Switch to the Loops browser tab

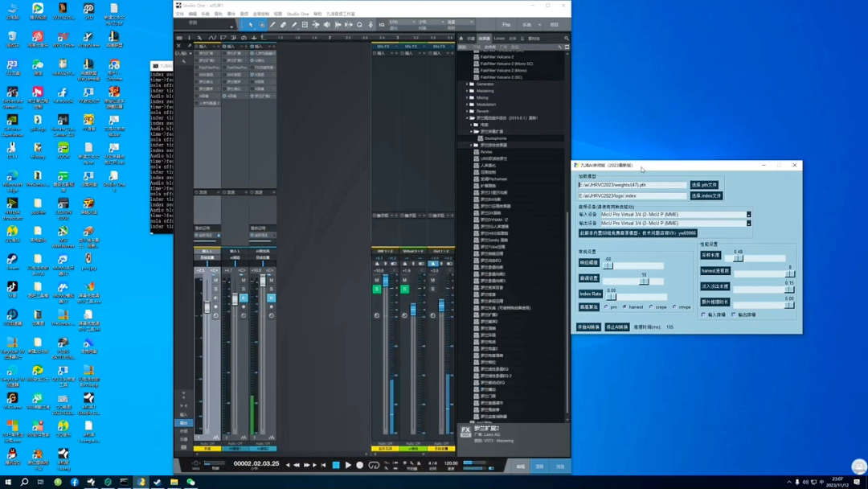tap(499, 39)
